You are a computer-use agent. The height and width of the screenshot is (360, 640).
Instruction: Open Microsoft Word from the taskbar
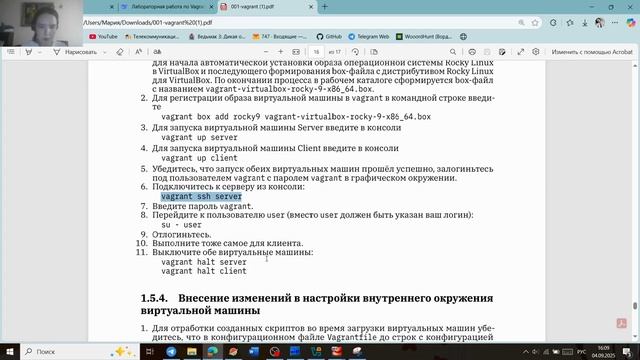pos(254,351)
